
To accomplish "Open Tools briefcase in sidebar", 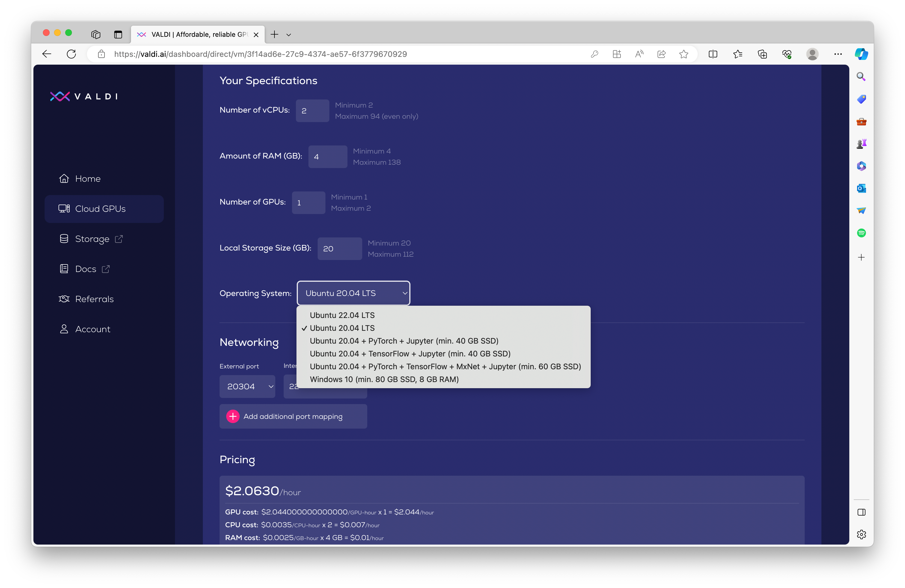I will coord(861,122).
